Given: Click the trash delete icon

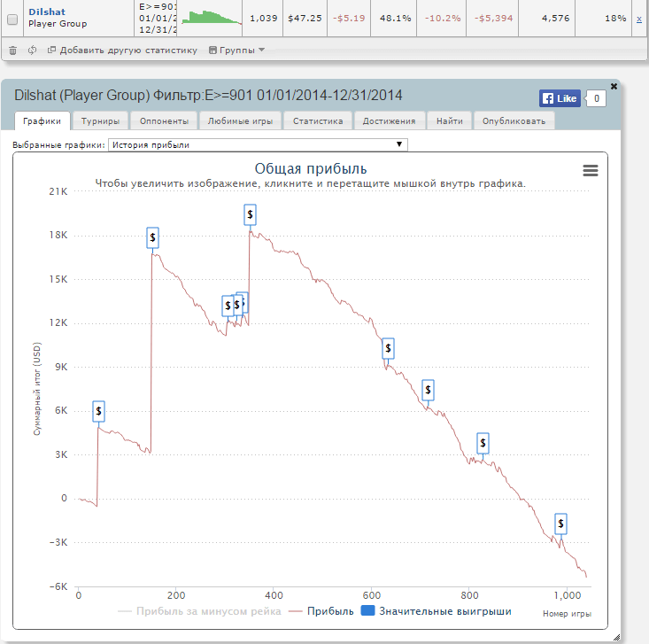Looking at the screenshot, I should (x=12, y=50).
